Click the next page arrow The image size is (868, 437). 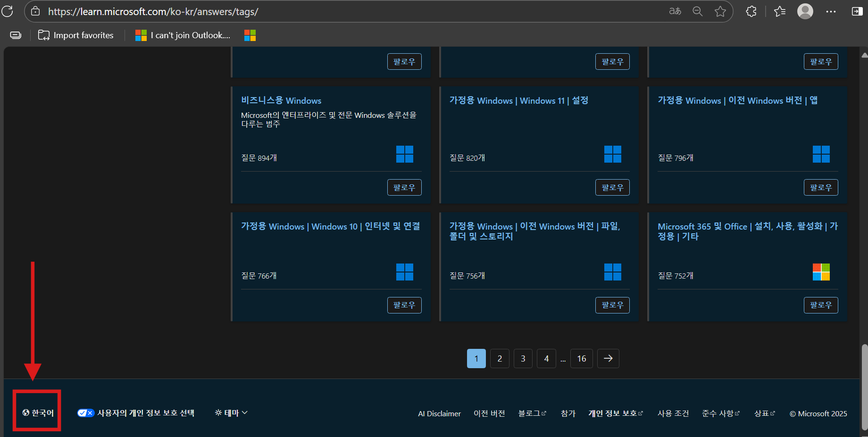click(608, 358)
